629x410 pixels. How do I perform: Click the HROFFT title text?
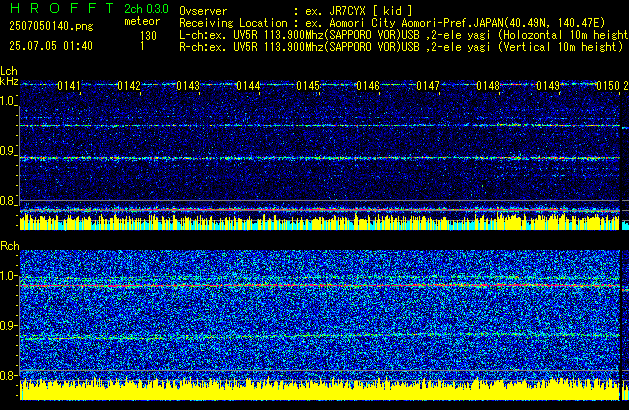tap(62, 8)
